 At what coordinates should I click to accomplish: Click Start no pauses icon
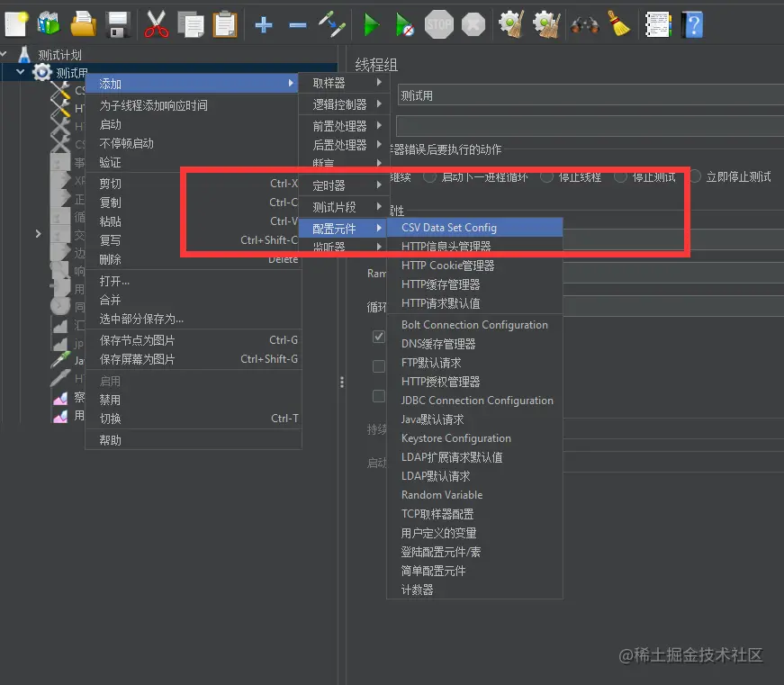point(404,24)
